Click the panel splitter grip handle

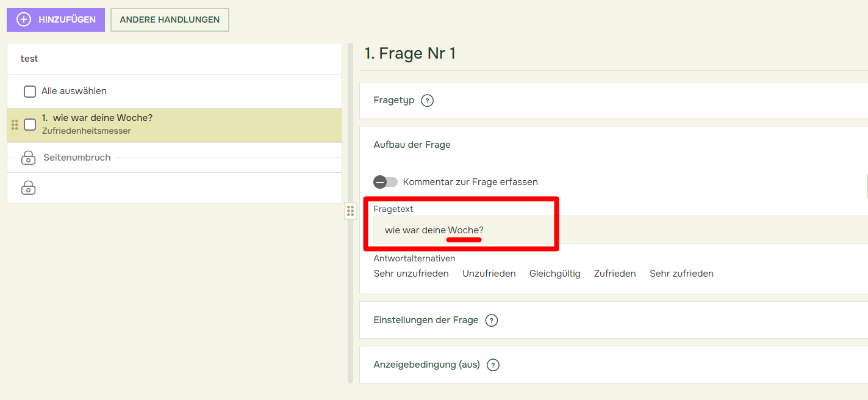(351, 211)
